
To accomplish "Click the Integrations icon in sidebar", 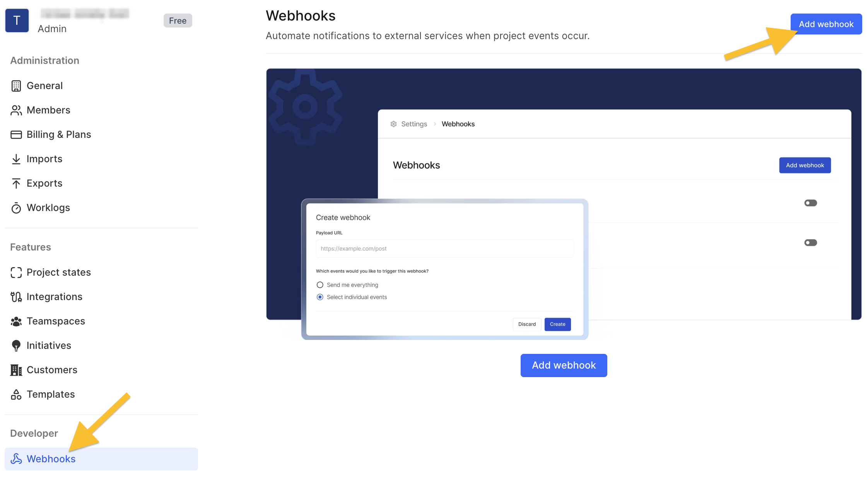I will point(16,297).
